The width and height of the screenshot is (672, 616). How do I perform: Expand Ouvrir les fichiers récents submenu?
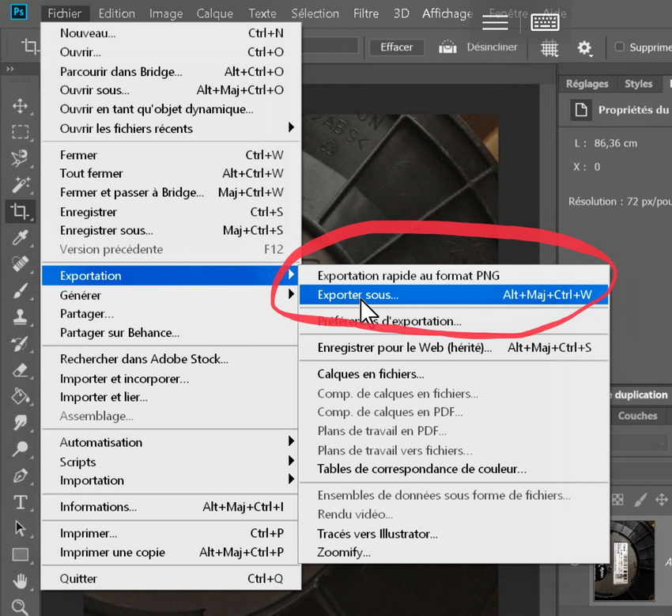171,128
